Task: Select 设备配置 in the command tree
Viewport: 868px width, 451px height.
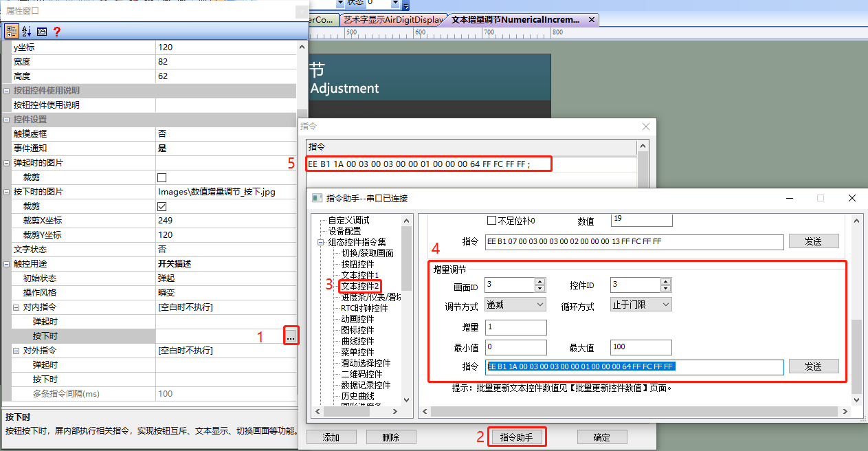Action: pos(344,231)
